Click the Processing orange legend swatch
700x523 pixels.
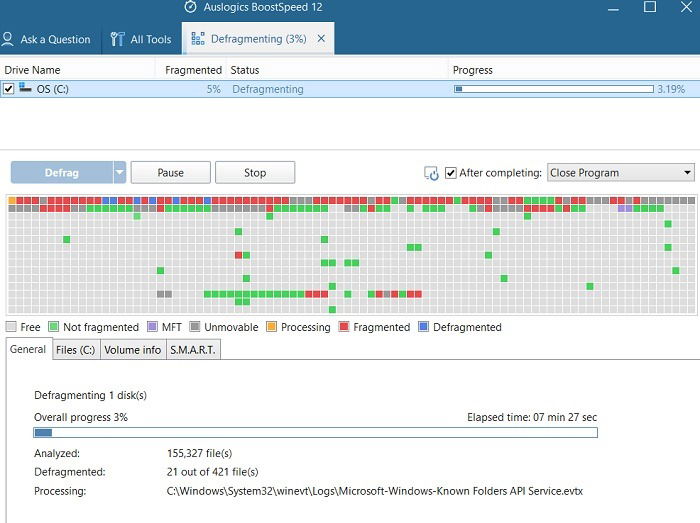pyautogui.click(x=271, y=327)
